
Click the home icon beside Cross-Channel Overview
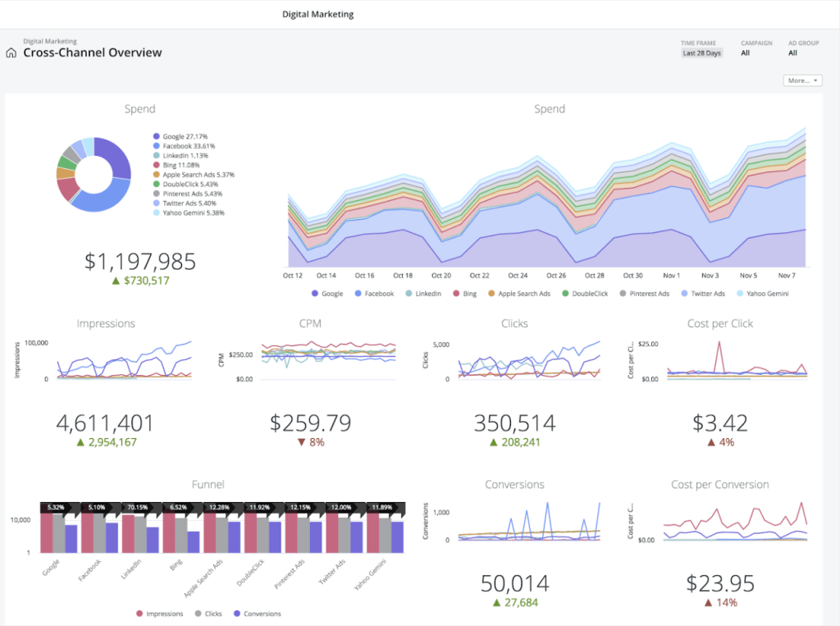click(11, 53)
